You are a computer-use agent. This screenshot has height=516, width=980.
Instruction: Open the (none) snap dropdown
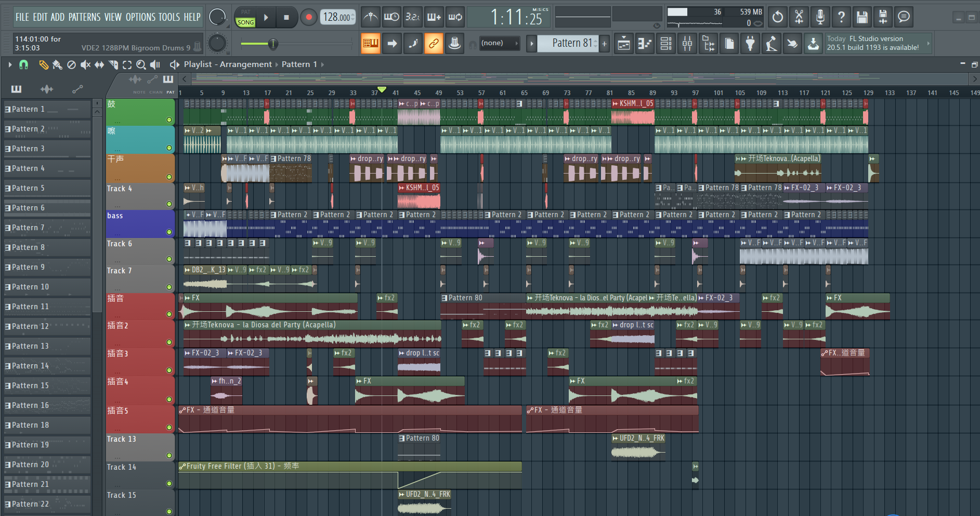(x=499, y=44)
